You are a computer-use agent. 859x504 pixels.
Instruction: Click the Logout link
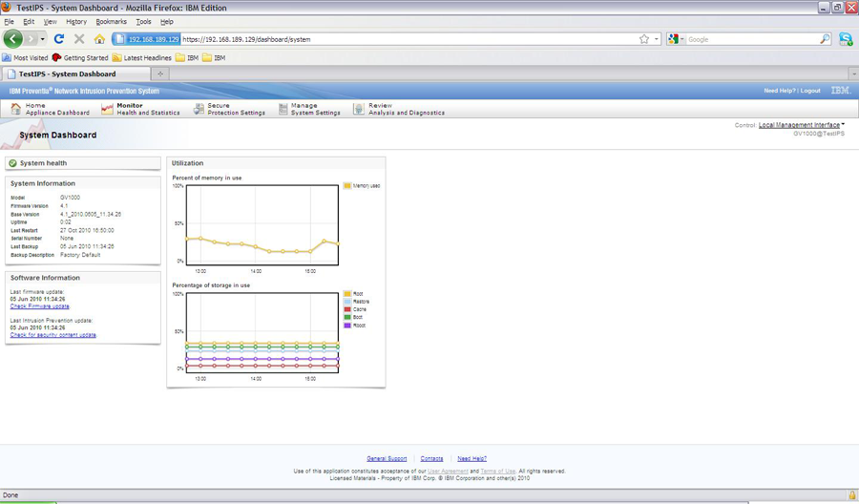click(x=810, y=91)
